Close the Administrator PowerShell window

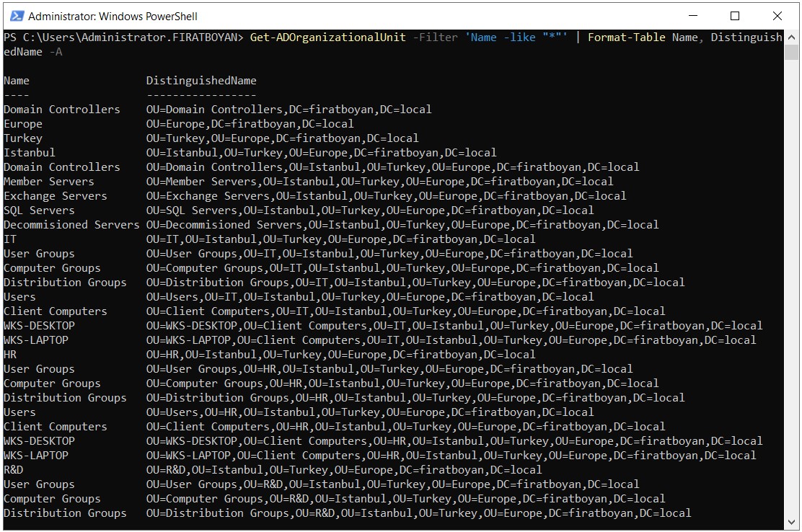click(x=777, y=16)
